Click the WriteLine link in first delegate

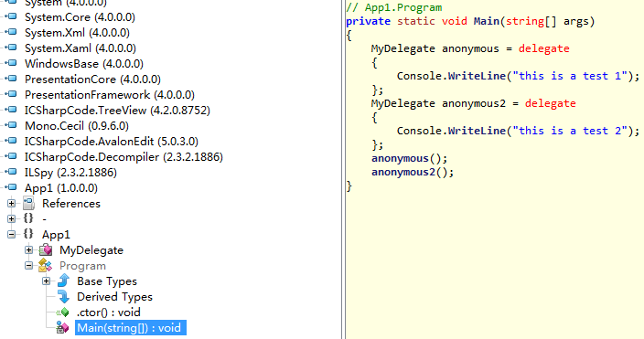click(x=477, y=76)
